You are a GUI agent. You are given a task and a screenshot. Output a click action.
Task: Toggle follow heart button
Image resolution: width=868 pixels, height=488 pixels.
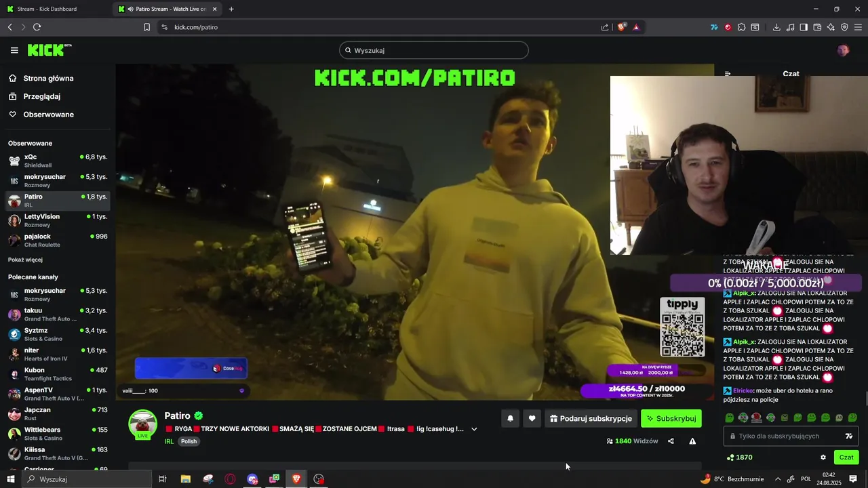532,419
